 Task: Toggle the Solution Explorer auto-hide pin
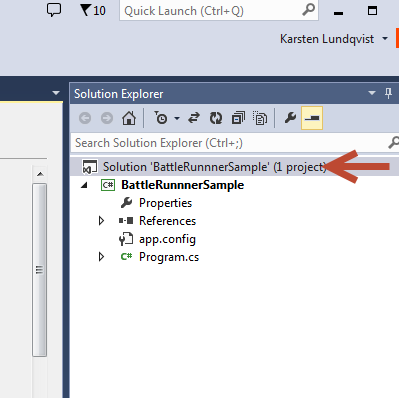coord(388,94)
